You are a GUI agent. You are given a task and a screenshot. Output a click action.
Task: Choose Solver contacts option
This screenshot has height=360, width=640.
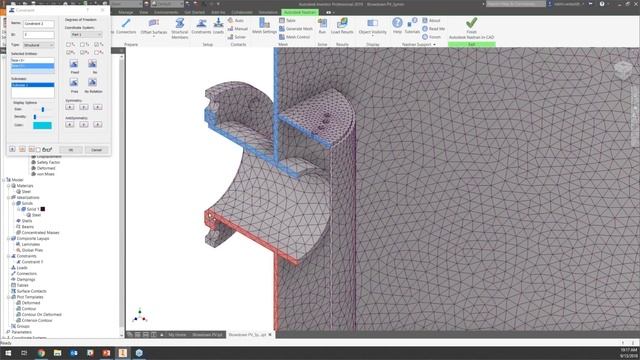coord(237,37)
